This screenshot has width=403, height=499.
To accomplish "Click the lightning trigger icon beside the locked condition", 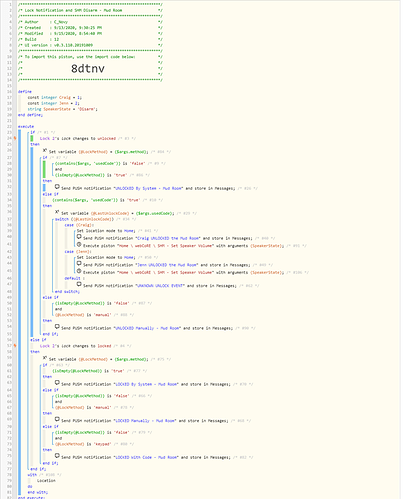I will 15,346.
